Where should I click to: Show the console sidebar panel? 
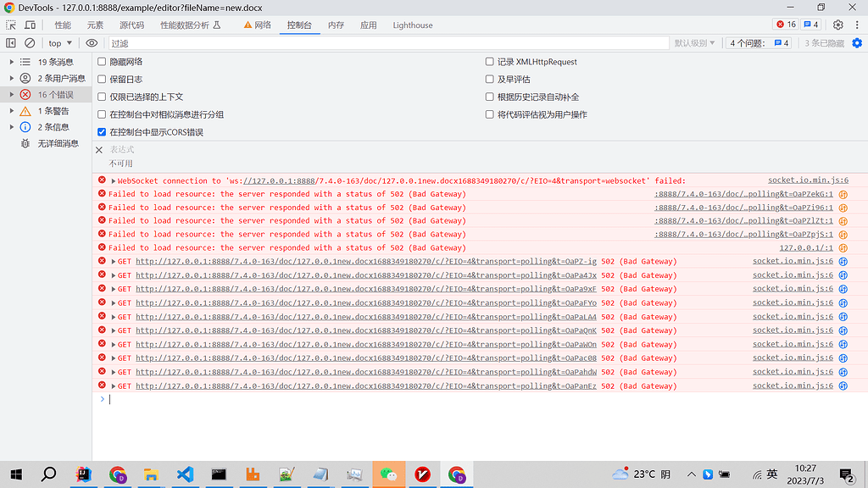point(12,42)
